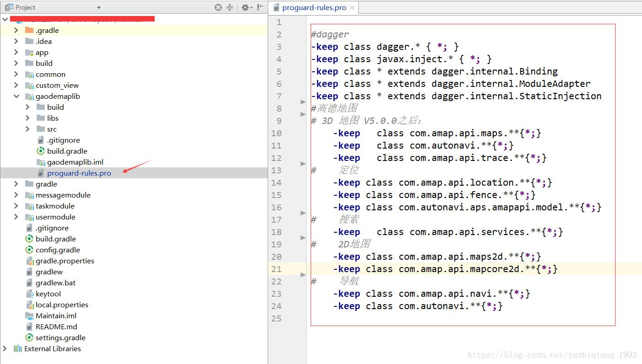Click the Maintain.iml file icon
642x364 pixels.
[29, 316]
